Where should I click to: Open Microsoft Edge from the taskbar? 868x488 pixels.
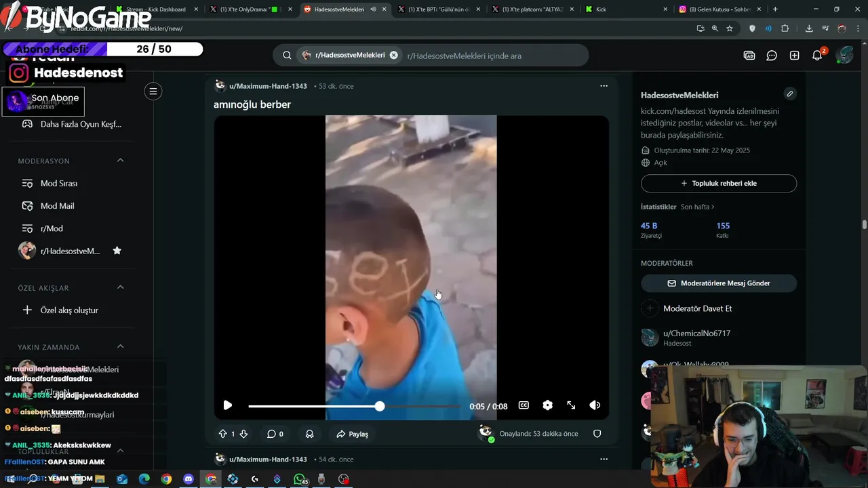point(144,479)
